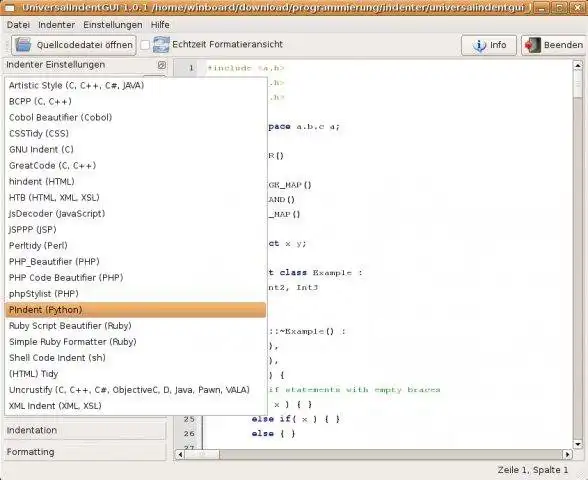Screen dimensions: 588x480
Task: Click line number 1 in editor
Action: 191,68
